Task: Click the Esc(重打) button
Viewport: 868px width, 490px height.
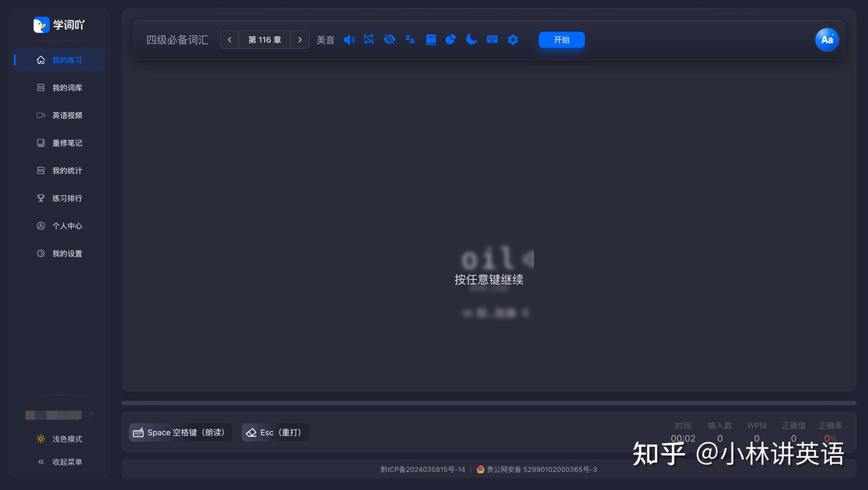Action: 275,433
